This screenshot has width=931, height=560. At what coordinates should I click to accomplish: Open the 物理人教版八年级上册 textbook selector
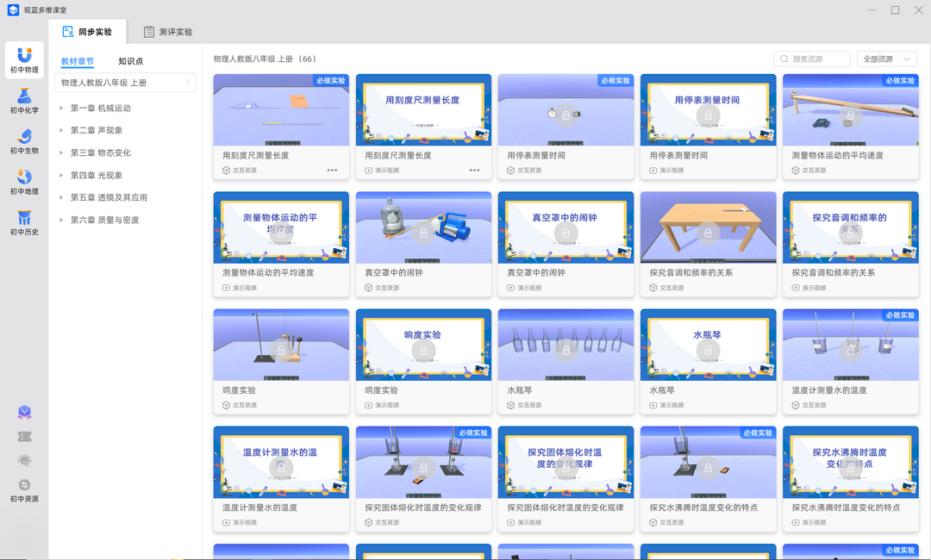coord(125,82)
